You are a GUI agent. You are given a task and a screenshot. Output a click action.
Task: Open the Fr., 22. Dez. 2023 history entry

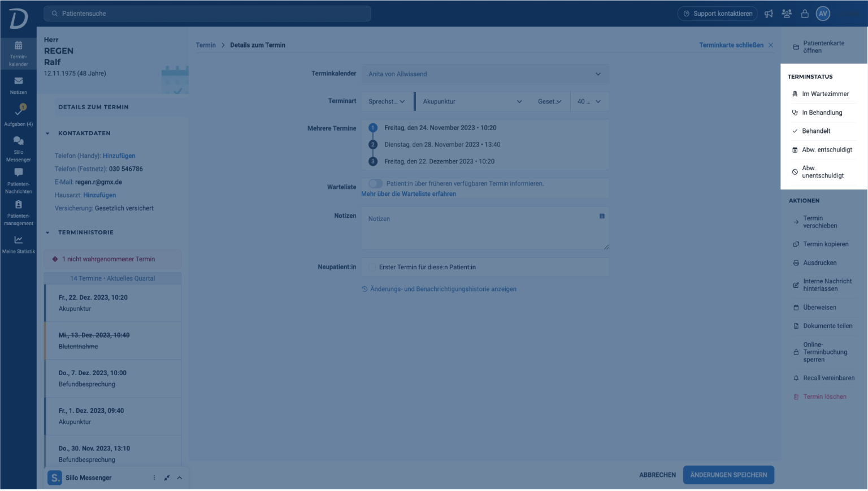point(113,303)
